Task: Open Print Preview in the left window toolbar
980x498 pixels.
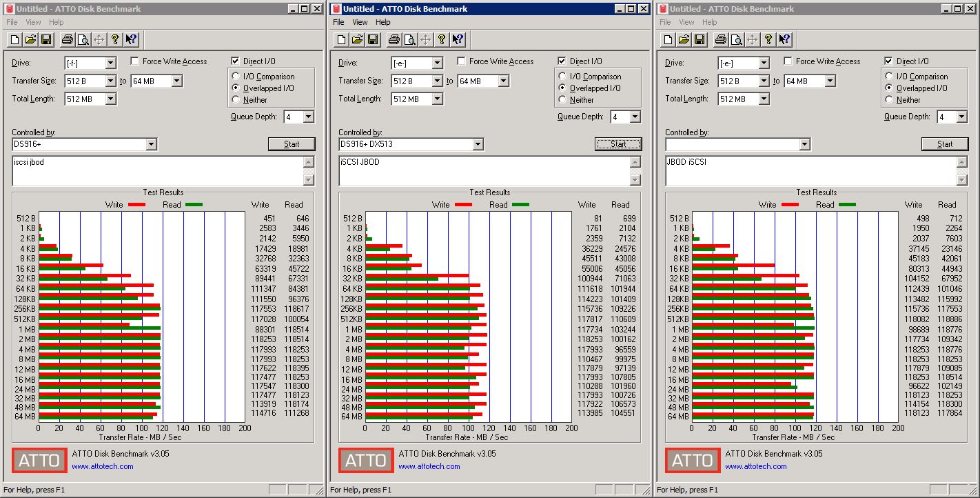Action: coord(83,39)
